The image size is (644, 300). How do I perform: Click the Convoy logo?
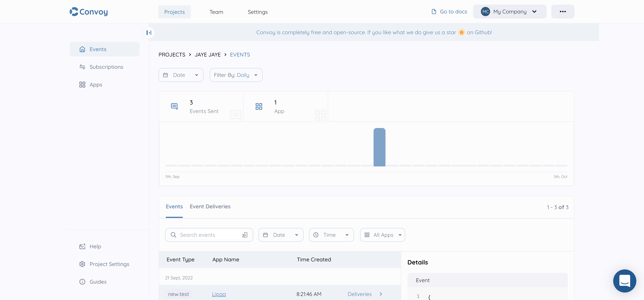pyautogui.click(x=88, y=12)
